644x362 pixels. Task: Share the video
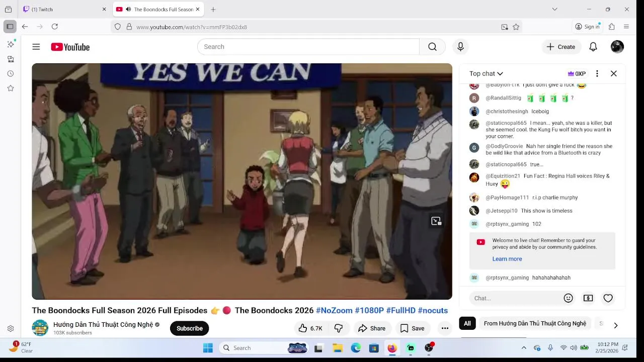[371, 328]
